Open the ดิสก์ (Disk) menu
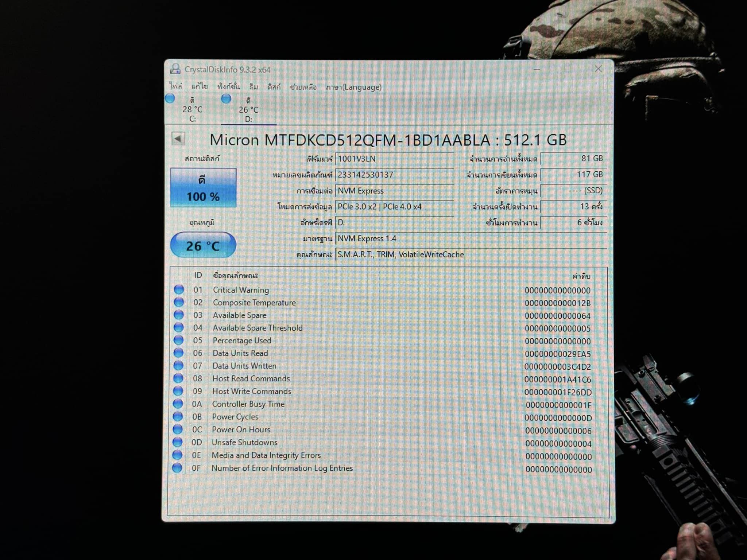This screenshot has width=747, height=560. coord(274,87)
